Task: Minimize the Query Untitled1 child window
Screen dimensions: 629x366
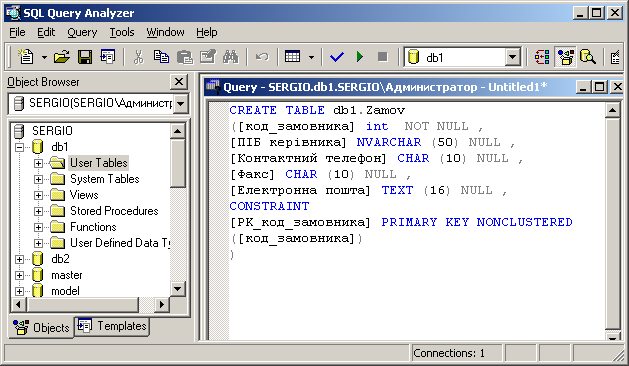Action: 584,87
